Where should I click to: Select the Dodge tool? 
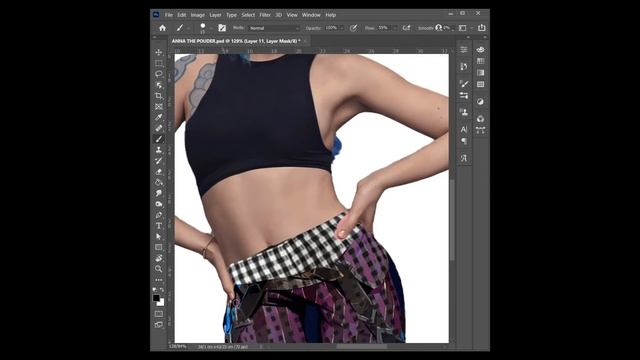[159, 204]
